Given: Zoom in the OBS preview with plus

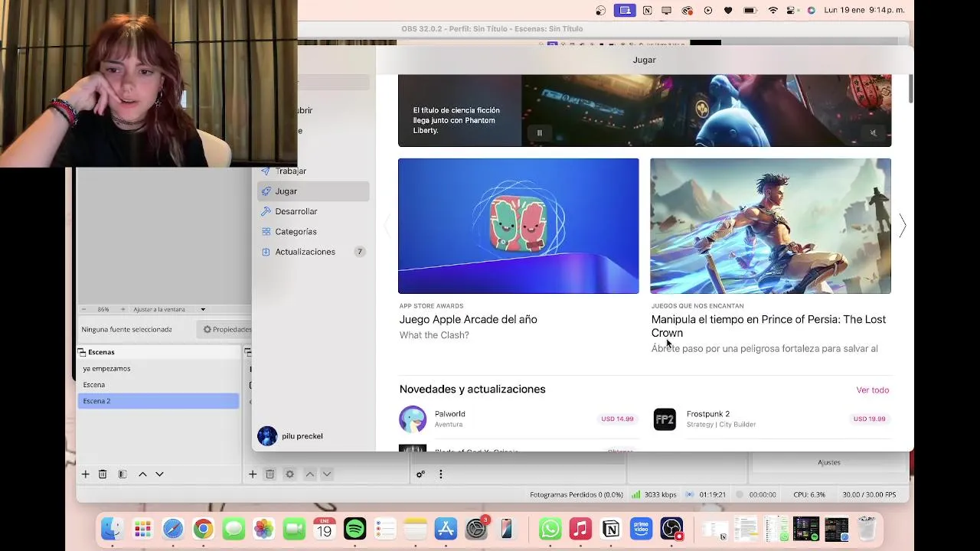Looking at the screenshot, I should point(122,309).
